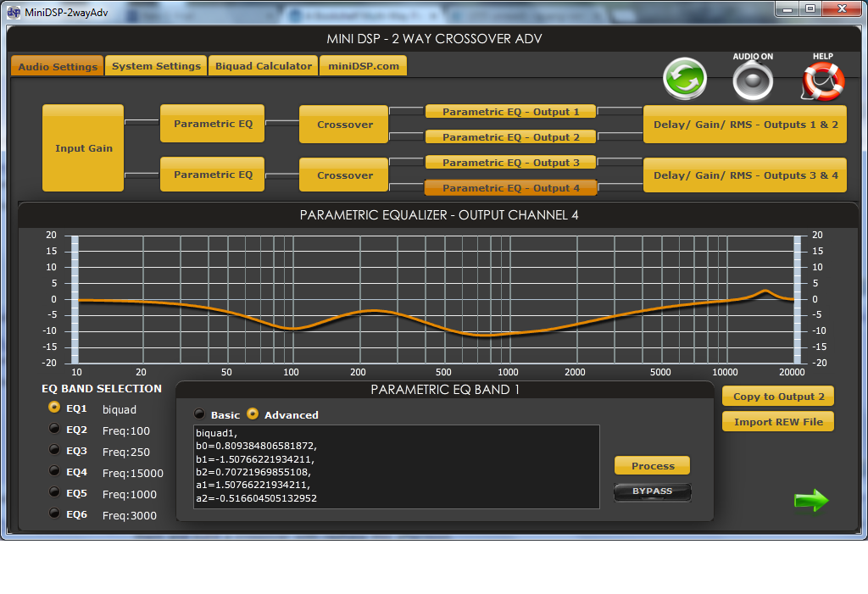Open the upper Parametric EQ input block
The width and height of the screenshot is (868, 594).
[213, 124]
